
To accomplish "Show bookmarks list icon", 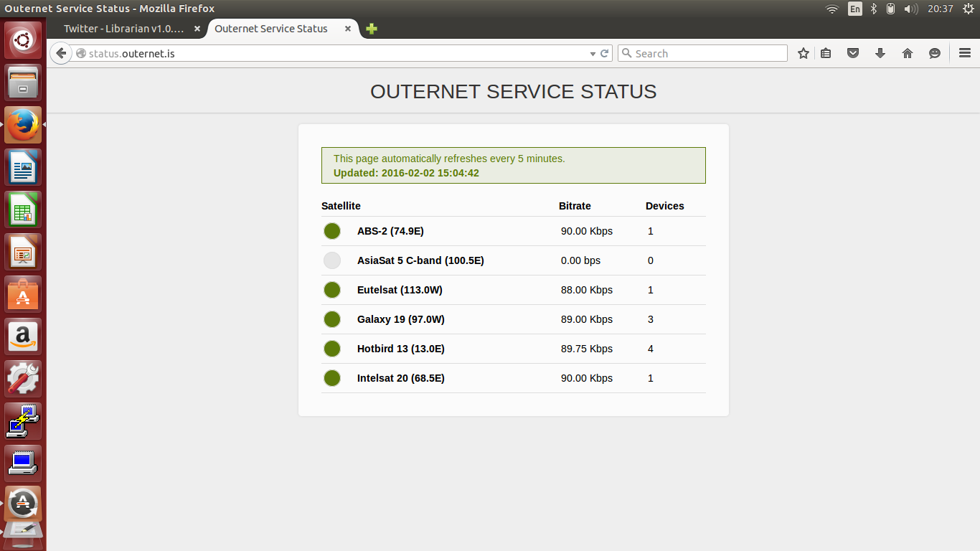I will (x=826, y=53).
